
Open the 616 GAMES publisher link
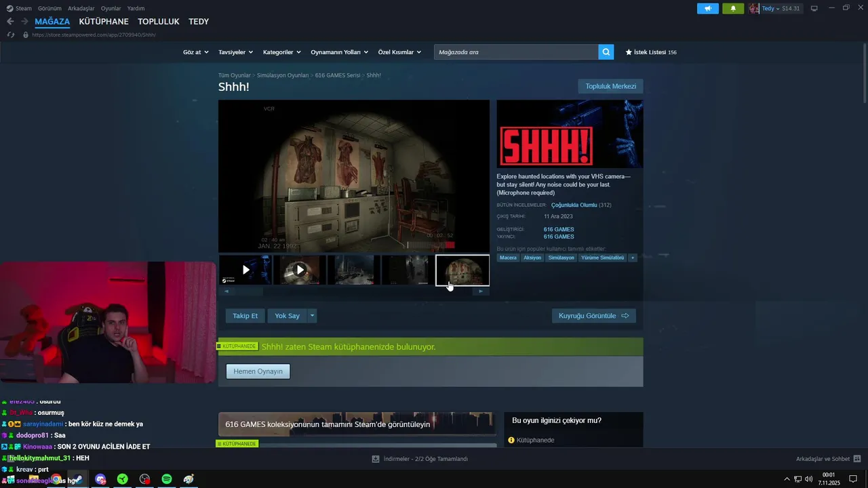(559, 237)
